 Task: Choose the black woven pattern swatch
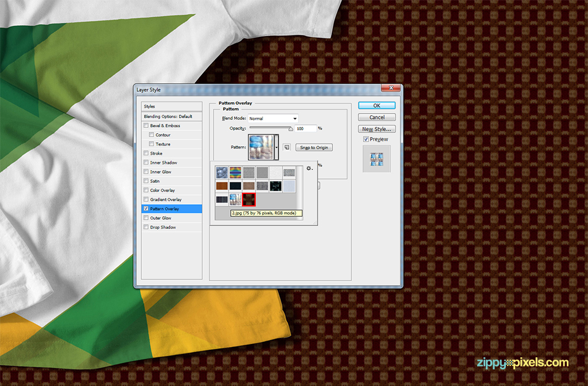(x=222, y=200)
